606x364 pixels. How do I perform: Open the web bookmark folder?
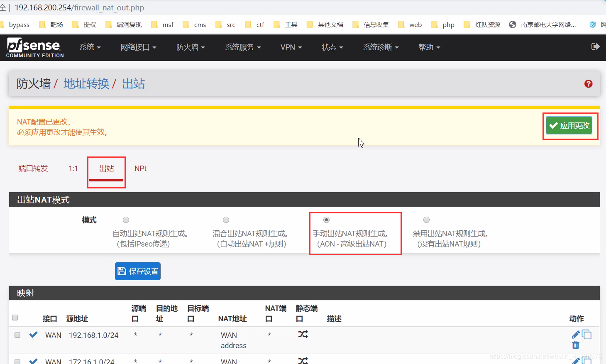[x=410, y=24]
